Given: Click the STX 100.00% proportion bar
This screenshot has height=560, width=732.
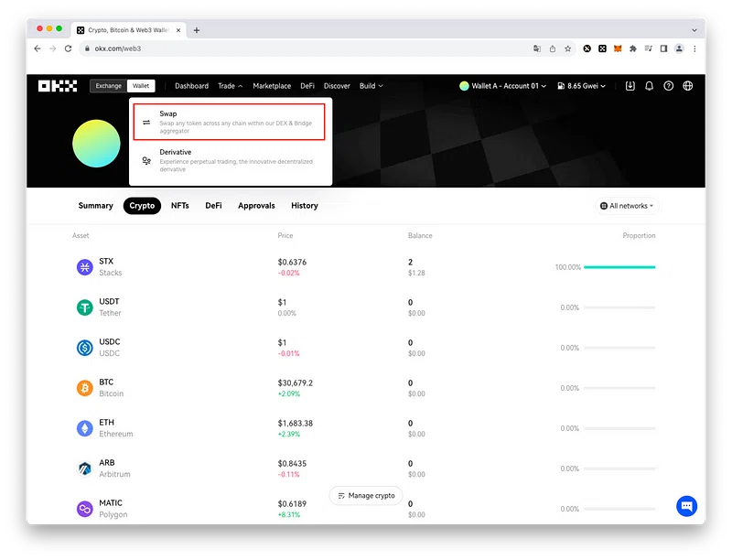Looking at the screenshot, I should click(619, 267).
